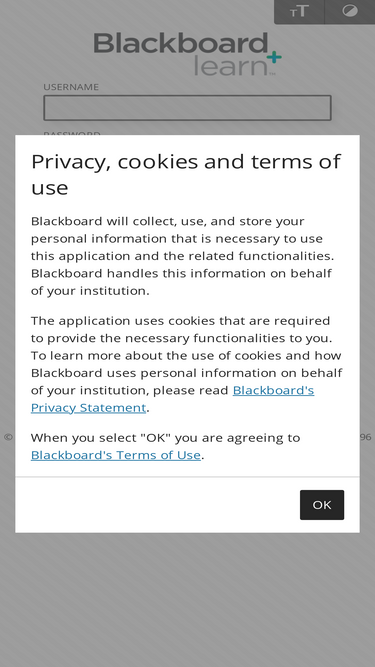Open Blackboard's Terms of Use link
The width and height of the screenshot is (375, 667).
pos(116,455)
